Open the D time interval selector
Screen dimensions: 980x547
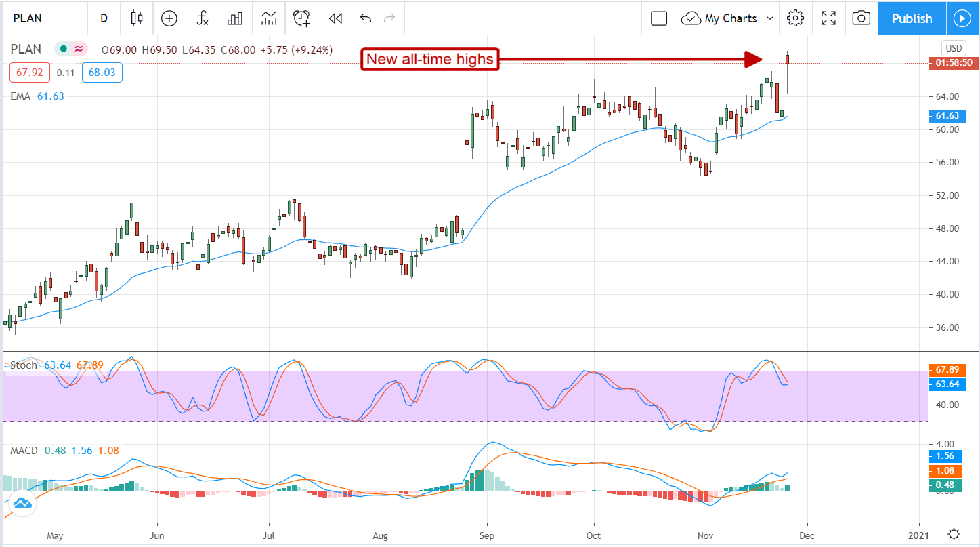pyautogui.click(x=104, y=18)
